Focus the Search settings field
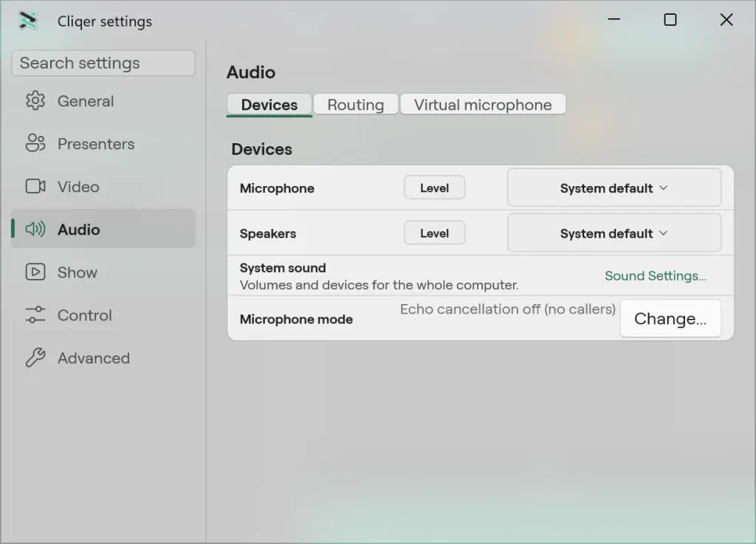This screenshot has height=544, width=756. (103, 63)
